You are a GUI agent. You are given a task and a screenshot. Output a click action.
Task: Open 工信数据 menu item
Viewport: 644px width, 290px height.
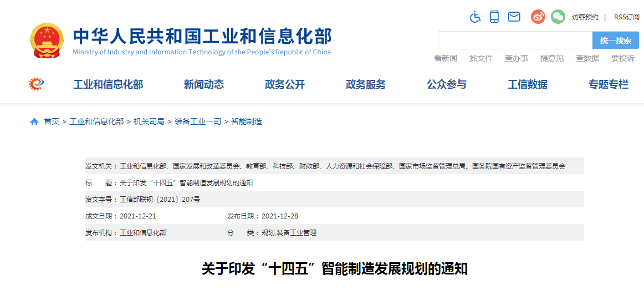(528, 85)
